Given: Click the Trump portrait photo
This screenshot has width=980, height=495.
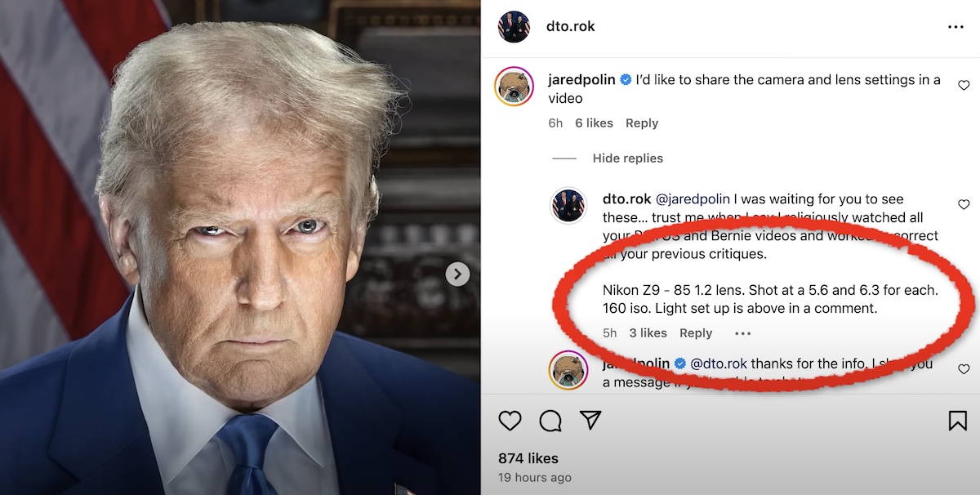Looking at the screenshot, I should click(241, 247).
